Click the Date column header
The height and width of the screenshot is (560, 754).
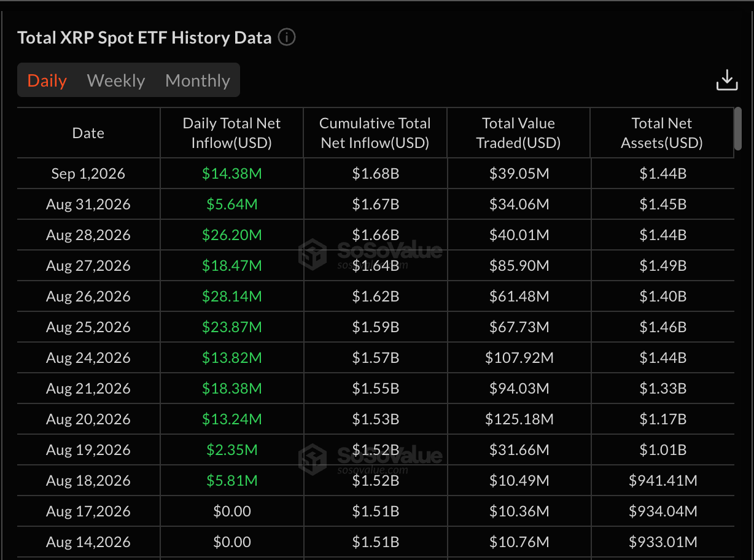(88, 133)
